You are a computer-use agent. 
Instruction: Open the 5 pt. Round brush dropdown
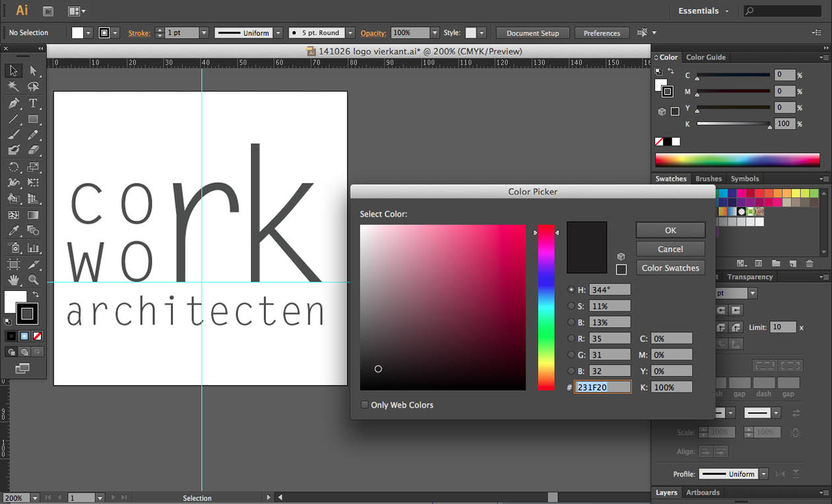point(350,33)
